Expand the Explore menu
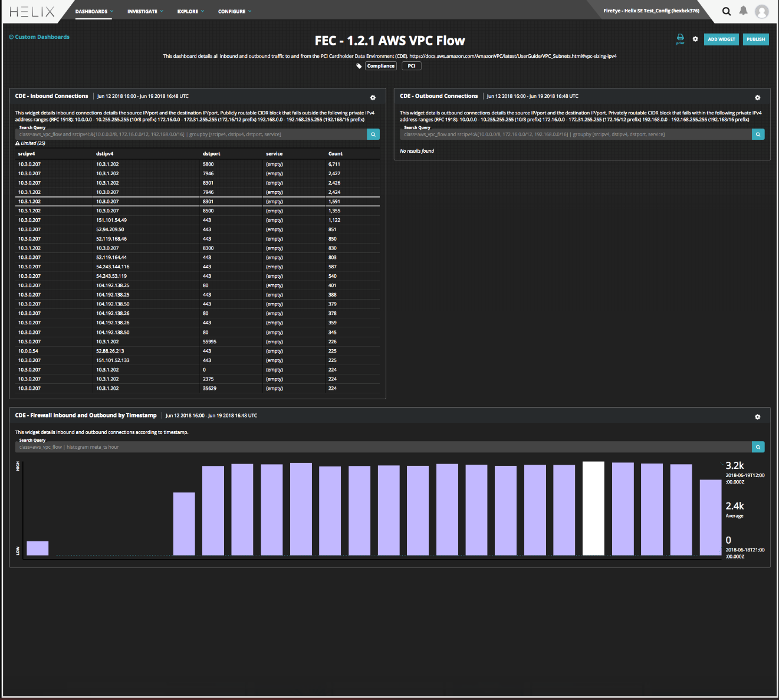The image size is (779, 700). [x=190, y=11]
